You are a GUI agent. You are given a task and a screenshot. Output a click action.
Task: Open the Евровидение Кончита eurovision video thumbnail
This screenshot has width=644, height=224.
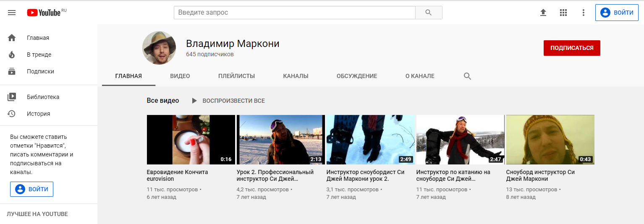click(x=191, y=140)
